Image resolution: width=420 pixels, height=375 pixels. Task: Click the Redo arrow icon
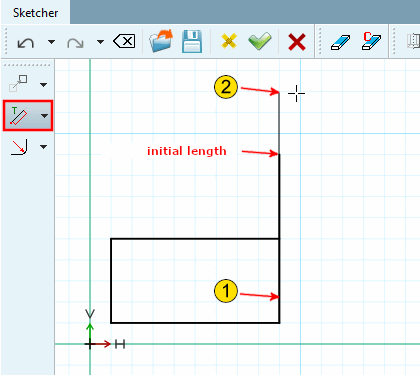[x=75, y=42]
